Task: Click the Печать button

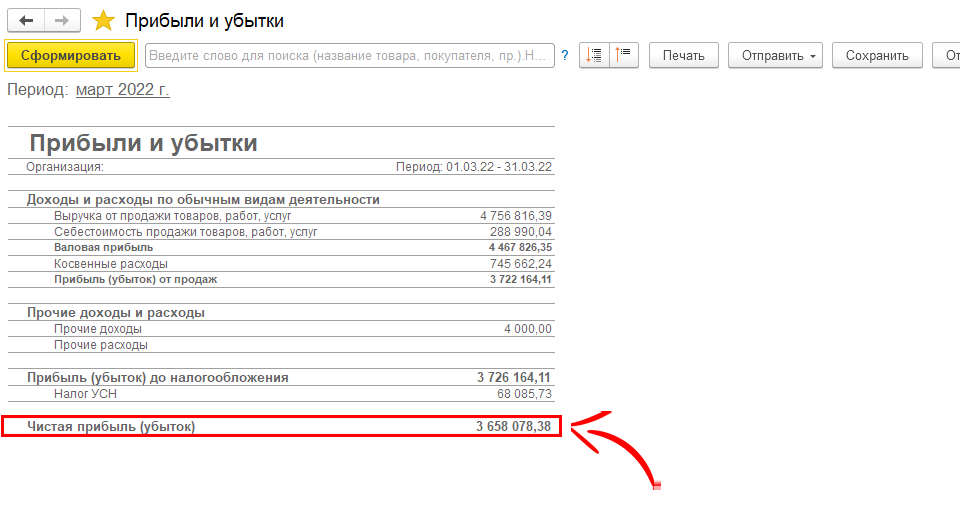Action: [x=683, y=55]
